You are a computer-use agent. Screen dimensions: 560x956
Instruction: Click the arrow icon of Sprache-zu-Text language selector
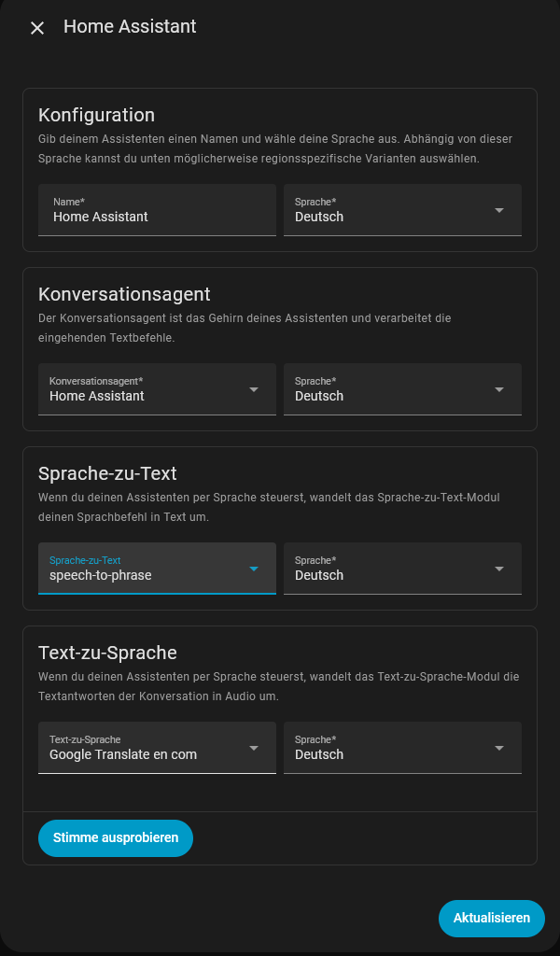(x=499, y=569)
